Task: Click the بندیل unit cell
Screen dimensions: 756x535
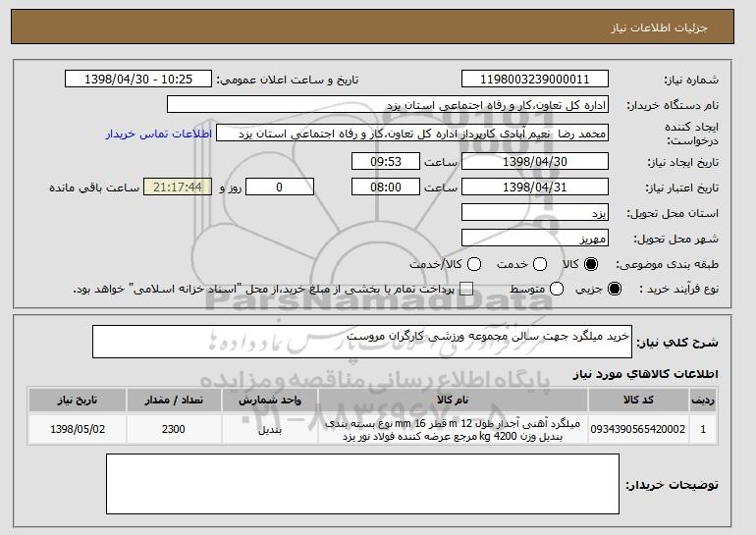Action: coord(270,429)
